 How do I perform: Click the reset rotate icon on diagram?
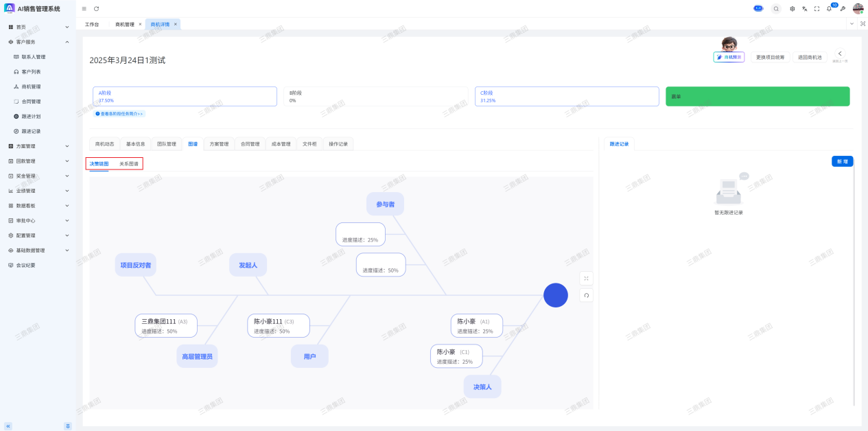(x=586, y=295)
